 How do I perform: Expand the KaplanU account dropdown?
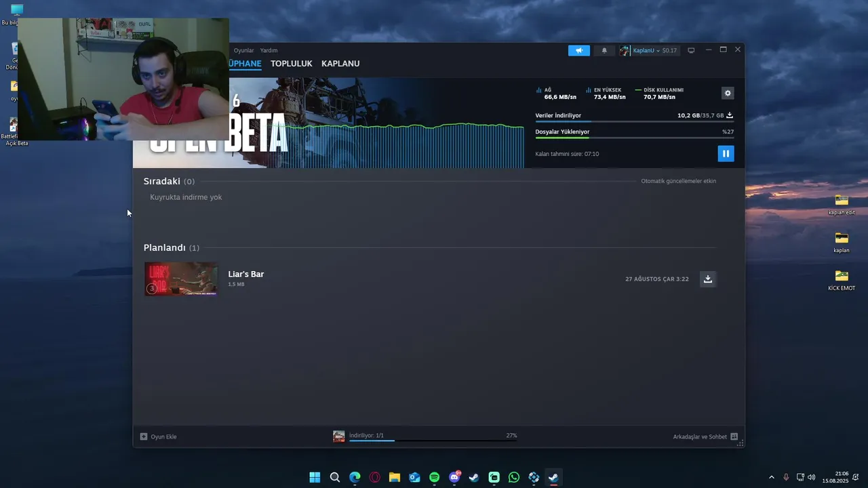[646, 51]
